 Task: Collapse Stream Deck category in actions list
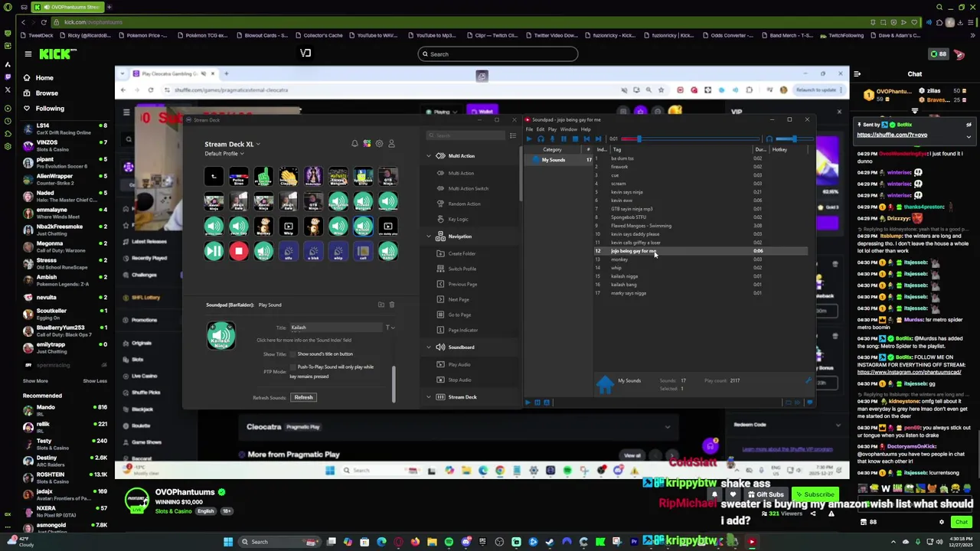click(x=429, y=397)
